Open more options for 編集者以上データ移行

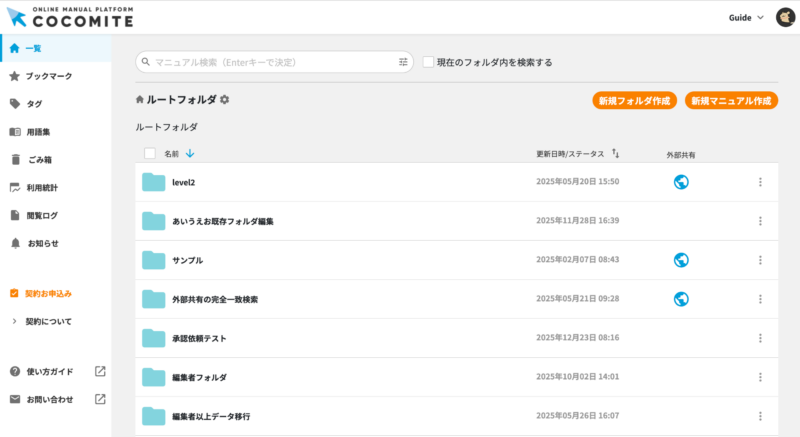pyautogui.click(x=760, y=416)
